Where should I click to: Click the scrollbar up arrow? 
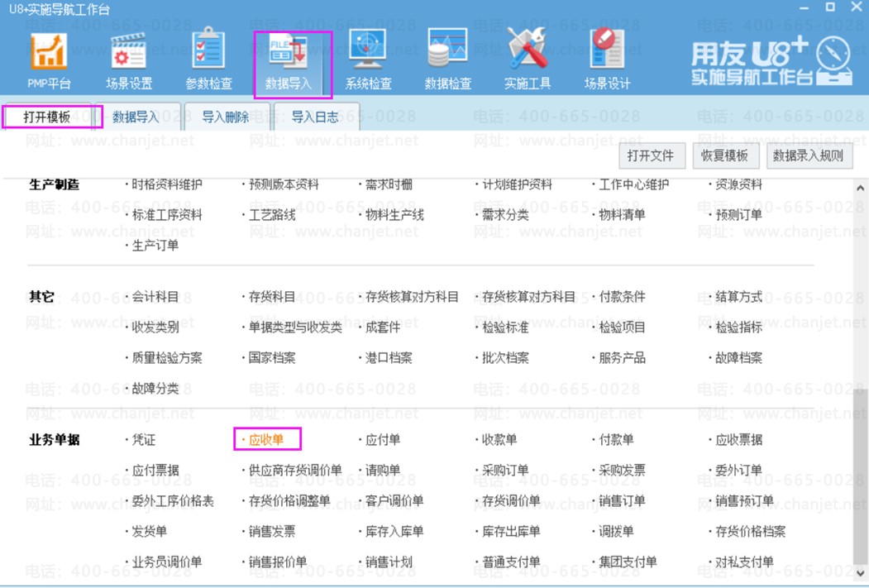[x=860, y=189]
